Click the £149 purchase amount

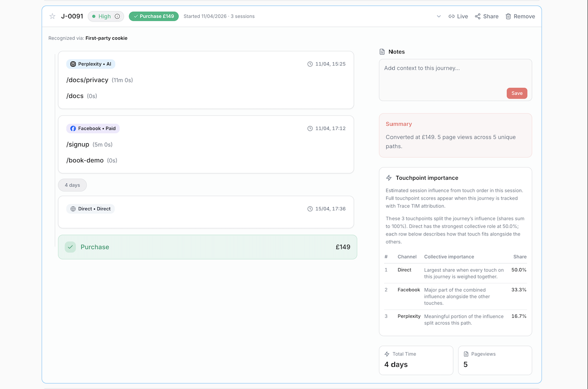point(343,247)
